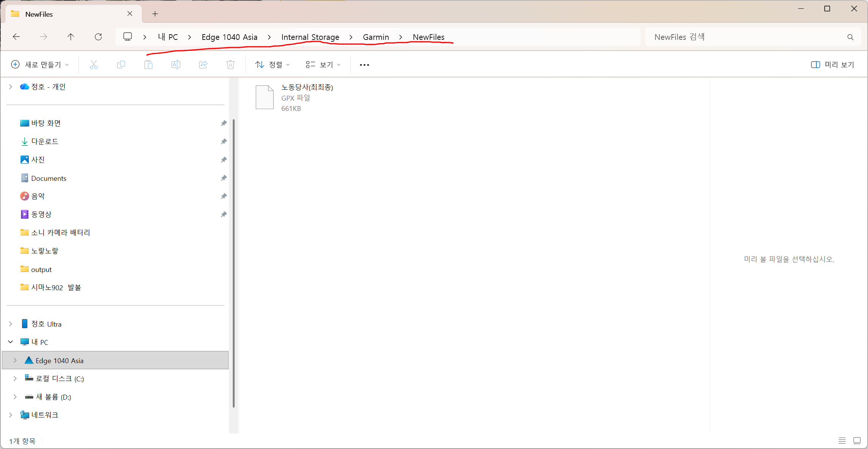Collapse the 내 PC tree node

coord(11,342)
